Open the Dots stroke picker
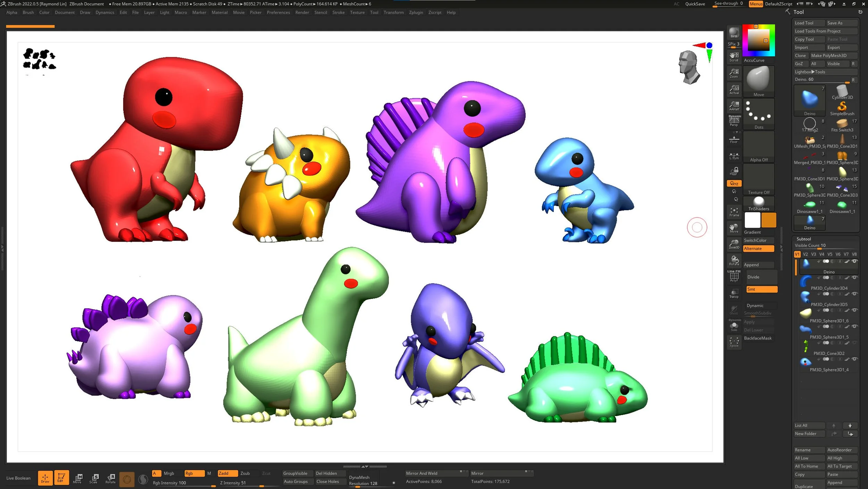The width and height of the screenshot is (868, 489). 758,114
